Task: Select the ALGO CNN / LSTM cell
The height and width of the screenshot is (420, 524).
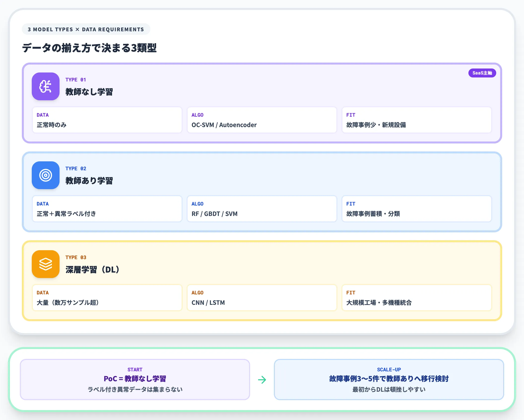Action: click(262, 298)
